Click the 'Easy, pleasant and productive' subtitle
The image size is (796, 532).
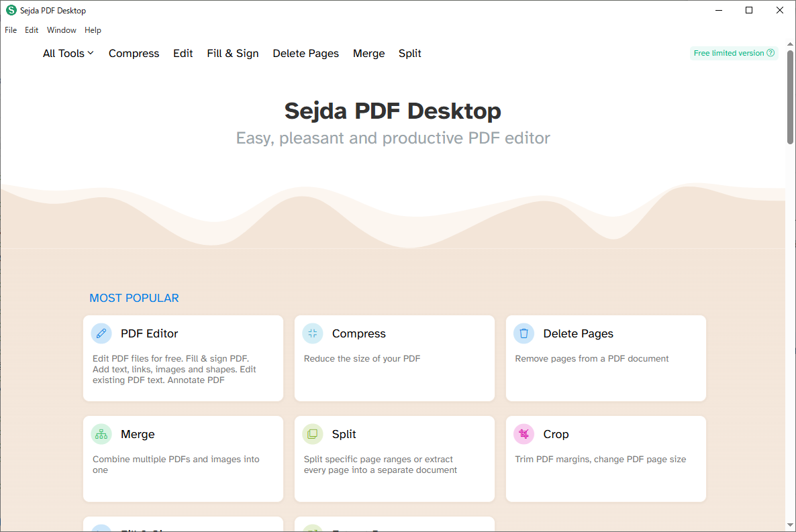click(393, 138)
